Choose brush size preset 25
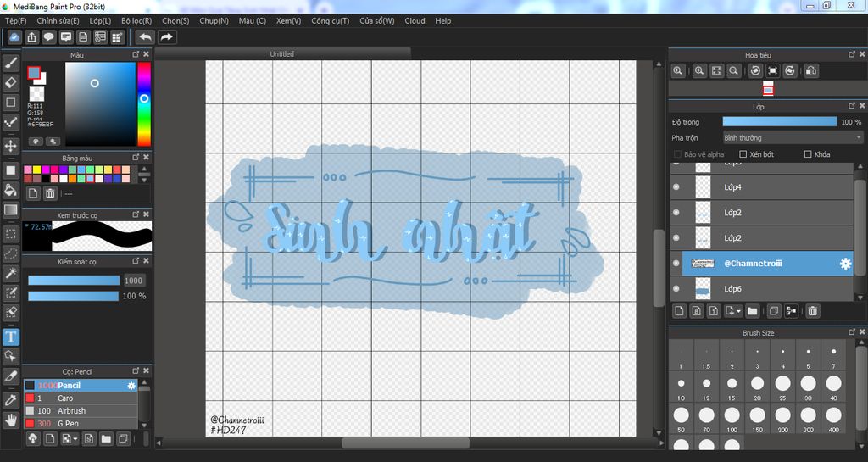 coord(782,387)
